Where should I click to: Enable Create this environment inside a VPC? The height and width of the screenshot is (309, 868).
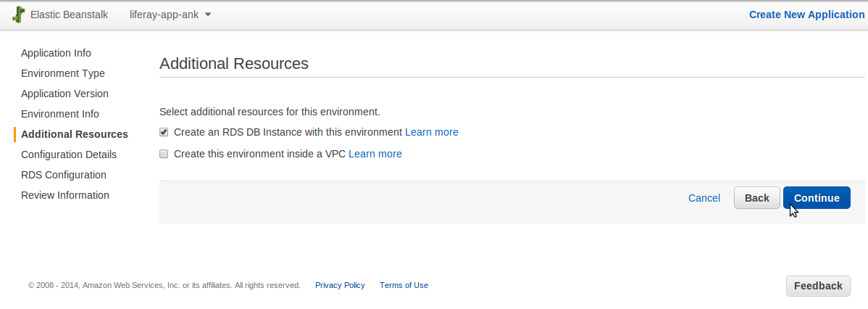(163, 154)
